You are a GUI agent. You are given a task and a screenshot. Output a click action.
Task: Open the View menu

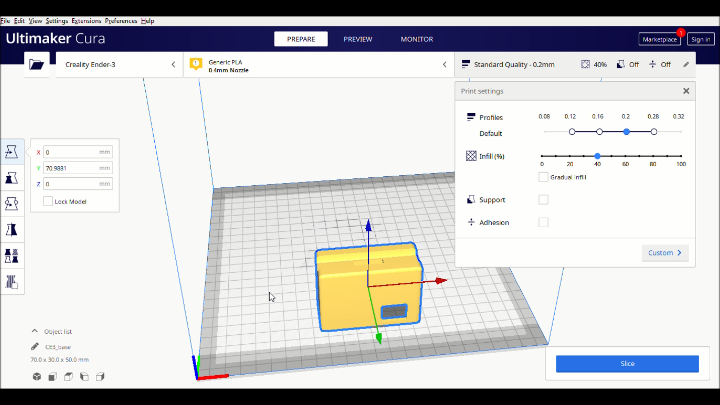coord(35,21)
